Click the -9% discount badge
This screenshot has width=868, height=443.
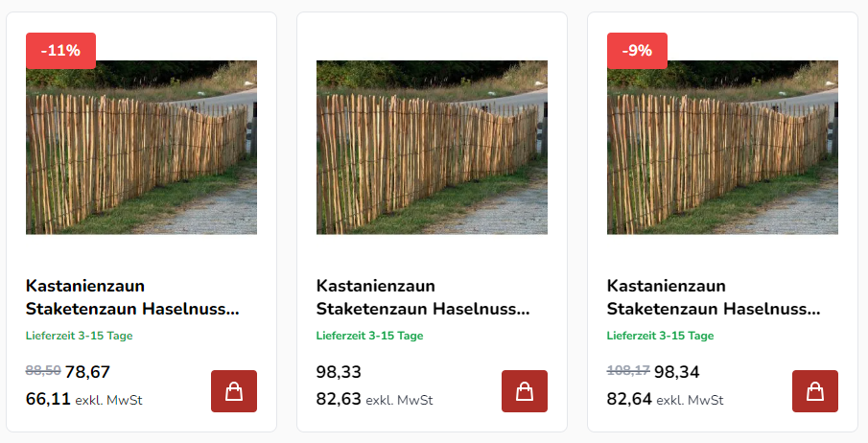(637, 51)
